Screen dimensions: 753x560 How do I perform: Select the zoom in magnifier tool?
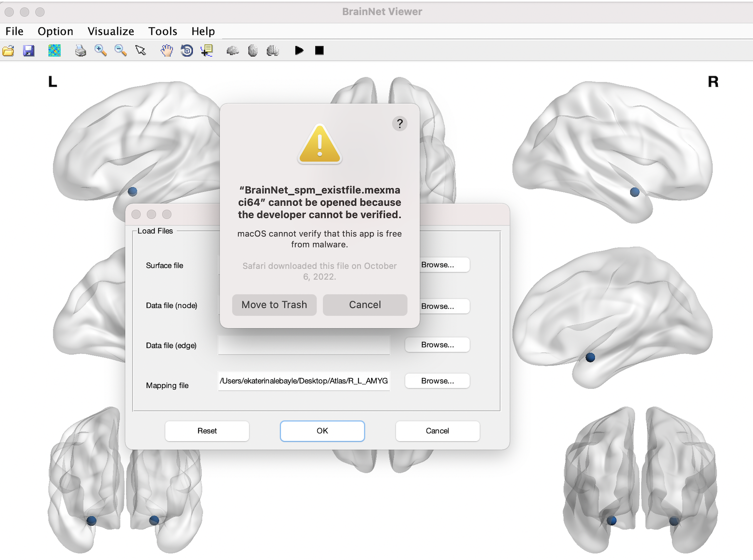[101, 51]
